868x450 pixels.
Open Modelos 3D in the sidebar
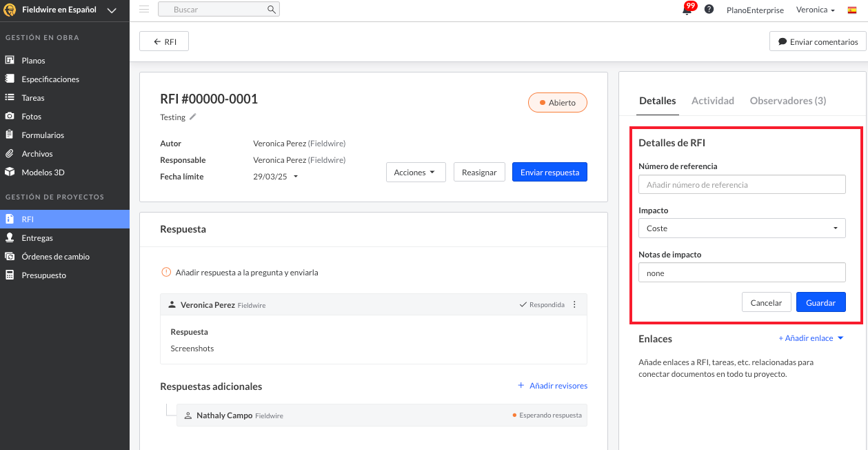click(43, 173)
